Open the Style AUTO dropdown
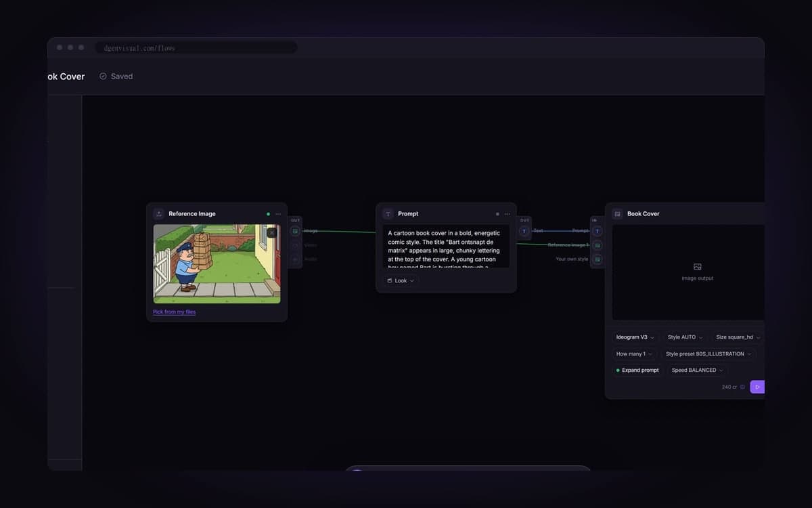812x508 pixels. click(685, 337)
